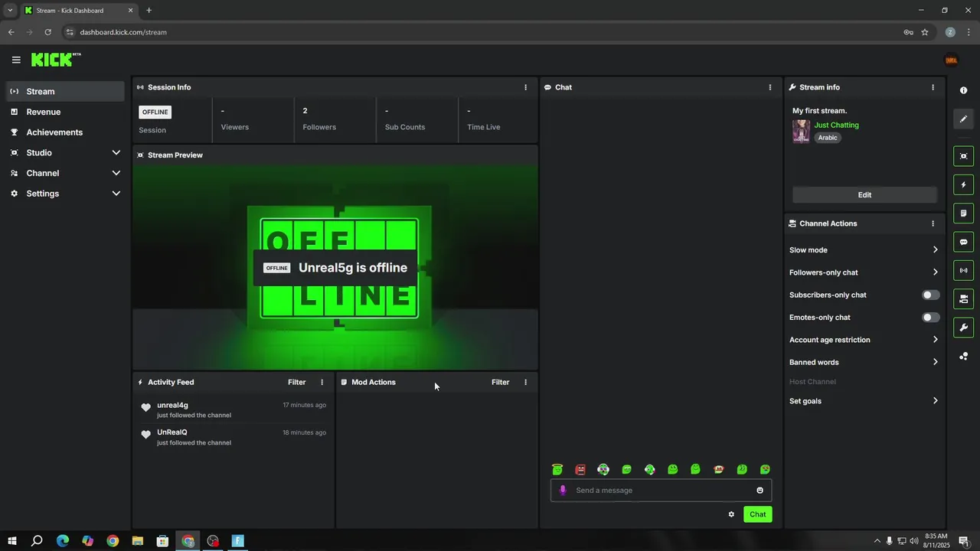Open chat settings gear icon

click(x=731, y=514)
